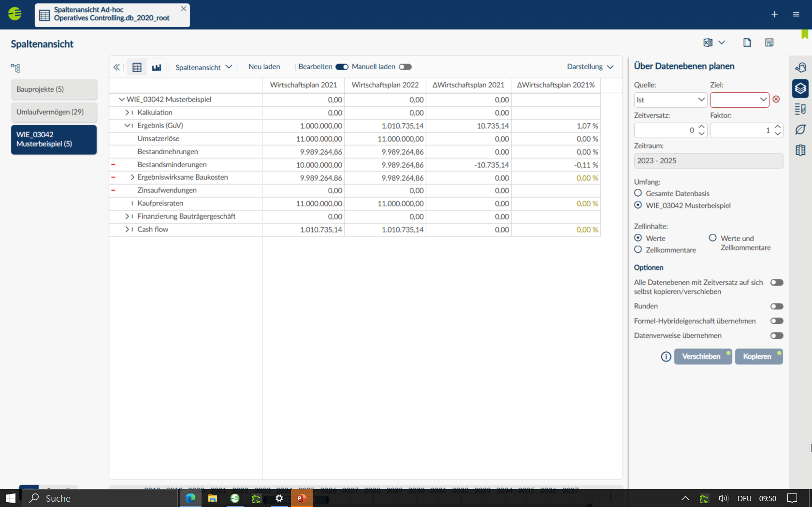Click the ΔWirtschaftsplan 2021% column header

pos(556,85)
